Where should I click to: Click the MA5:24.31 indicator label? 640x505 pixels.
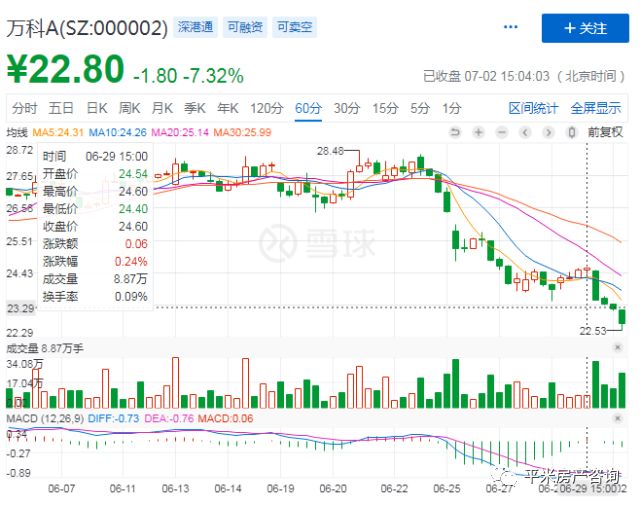pyautogui.click(x=58, y=132)
